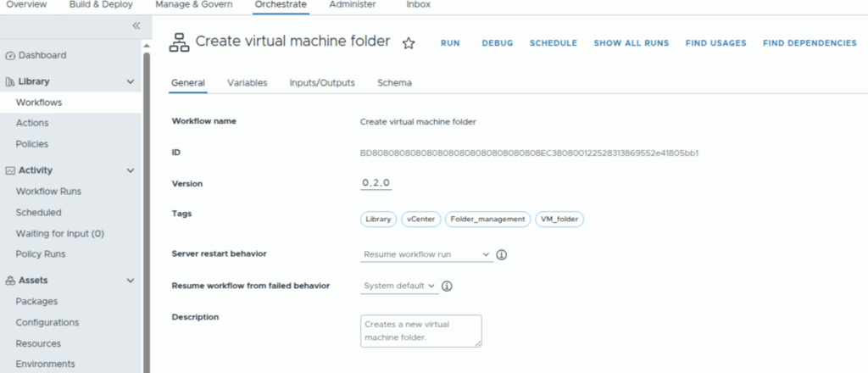Open Resume workflow from failed behavior dropdown
The image size is (868, 373).
click(399, 287)
